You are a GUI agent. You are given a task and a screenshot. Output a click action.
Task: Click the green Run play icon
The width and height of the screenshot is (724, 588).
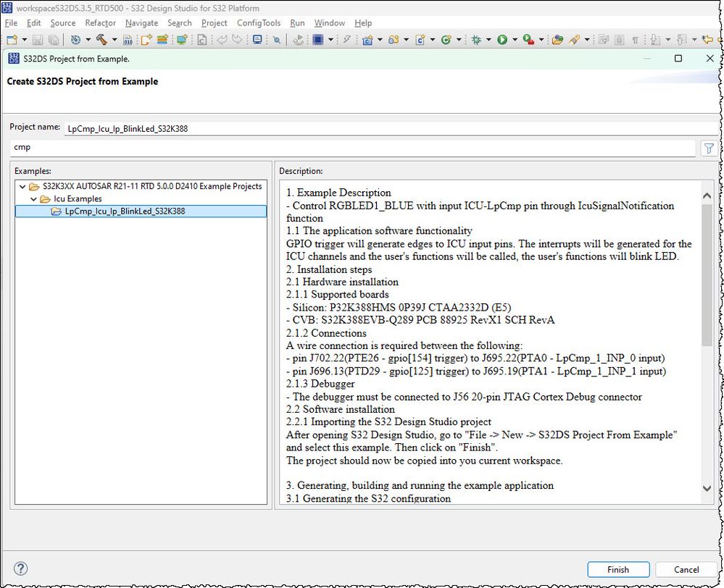pyautogui.click(x=502, y=40)
